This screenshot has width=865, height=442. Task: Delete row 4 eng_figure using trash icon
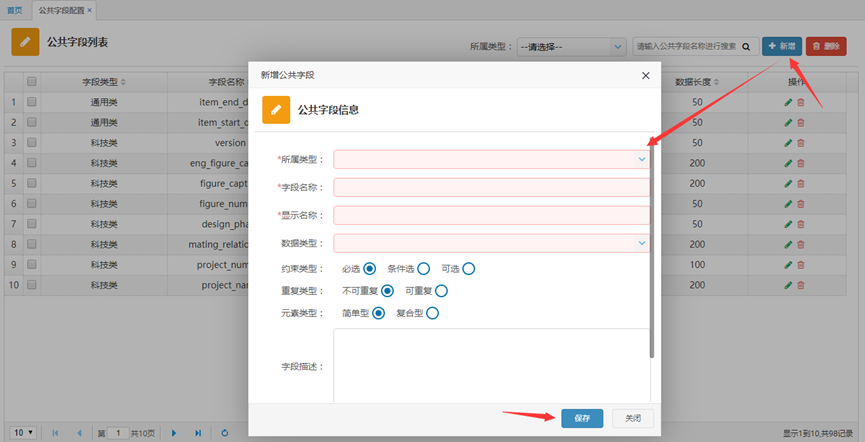tap(801, 163)
